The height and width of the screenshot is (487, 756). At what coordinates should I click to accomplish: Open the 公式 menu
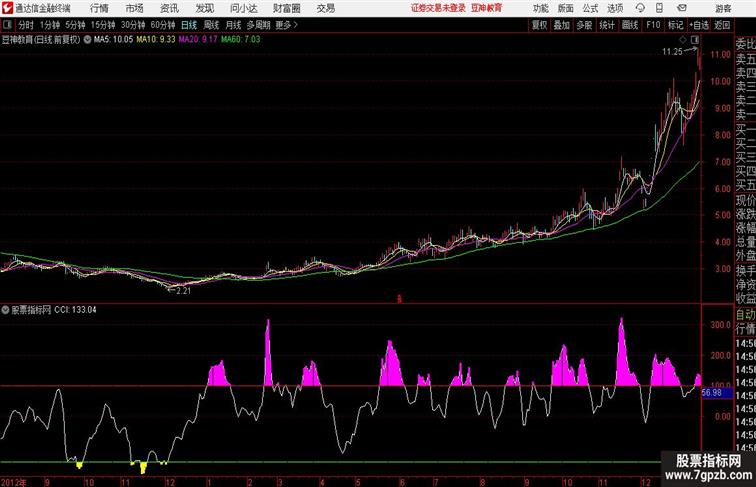click(590, 8)
